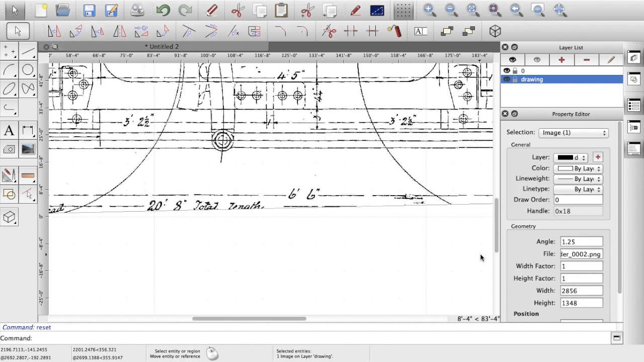Click the pan zoom arrows icon

coord(559,10)
